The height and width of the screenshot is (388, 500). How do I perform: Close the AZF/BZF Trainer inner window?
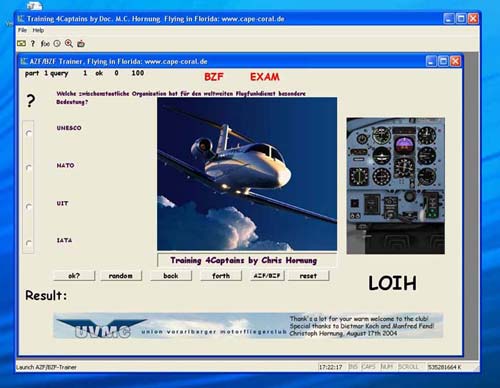click(455, 61)
